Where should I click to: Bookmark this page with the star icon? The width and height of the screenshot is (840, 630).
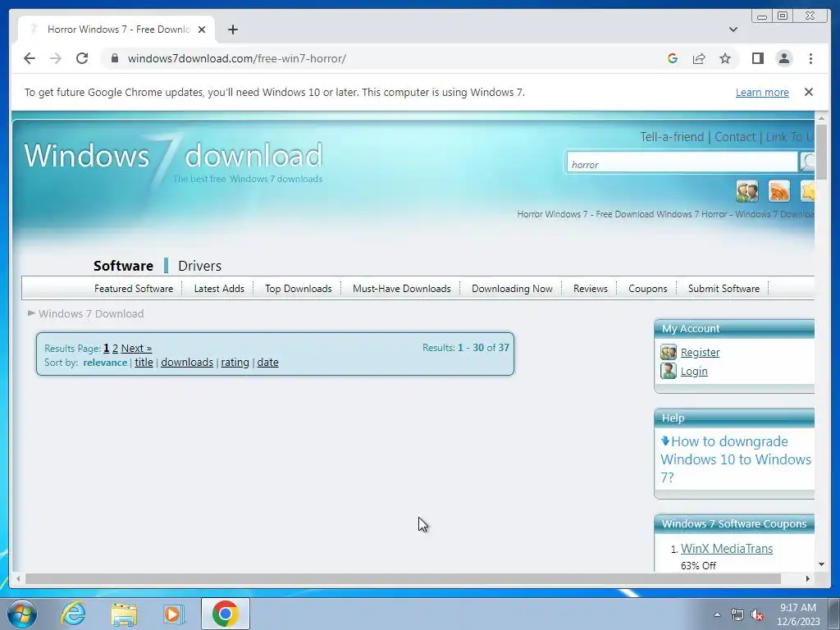tap(725, 58)
